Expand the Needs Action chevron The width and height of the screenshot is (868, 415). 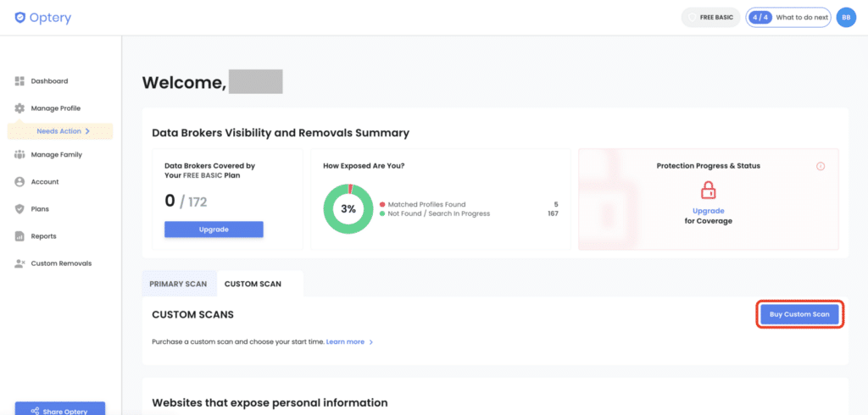tap(87, 131)
